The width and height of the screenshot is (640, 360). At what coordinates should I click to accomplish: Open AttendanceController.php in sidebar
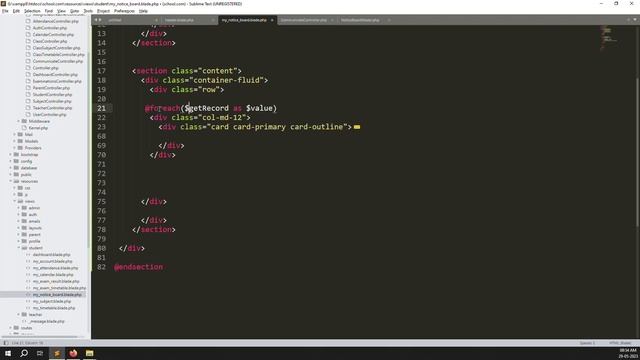click(55, 21)
